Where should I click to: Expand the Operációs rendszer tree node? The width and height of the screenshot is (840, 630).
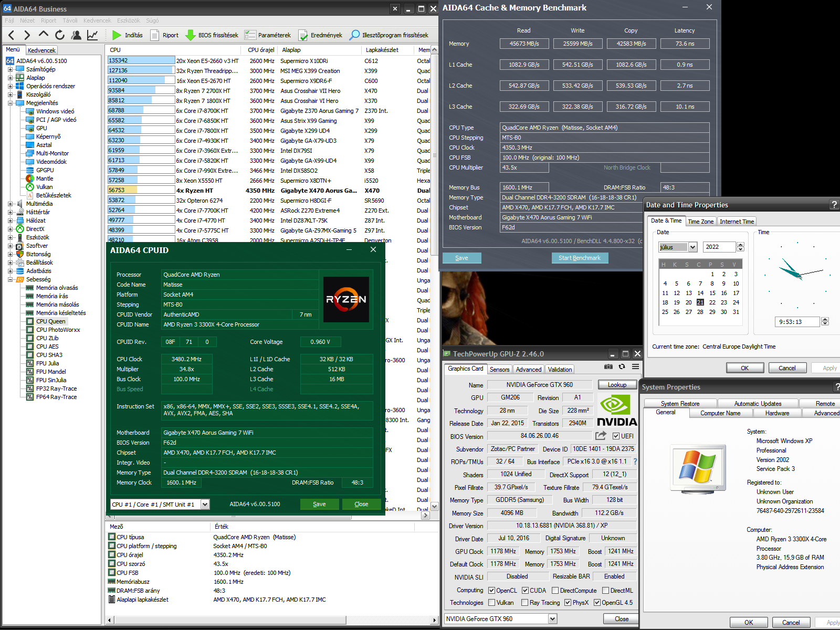tap(10, 86)
